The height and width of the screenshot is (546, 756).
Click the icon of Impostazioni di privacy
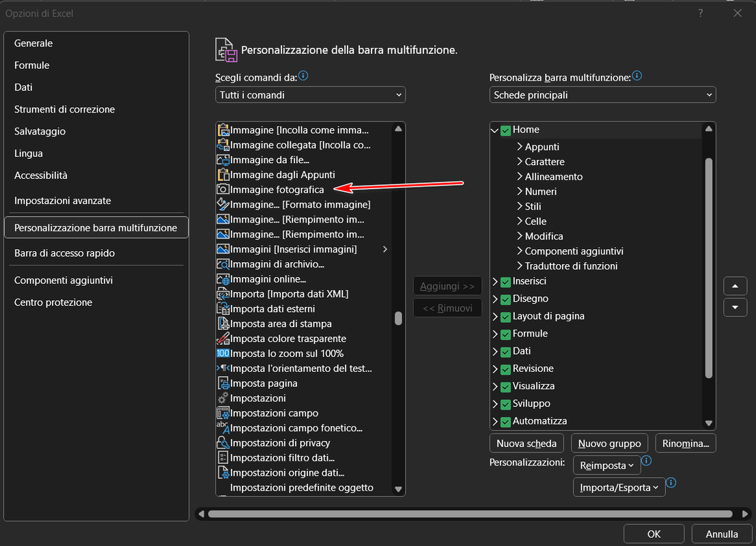click(x=223, y=443)
